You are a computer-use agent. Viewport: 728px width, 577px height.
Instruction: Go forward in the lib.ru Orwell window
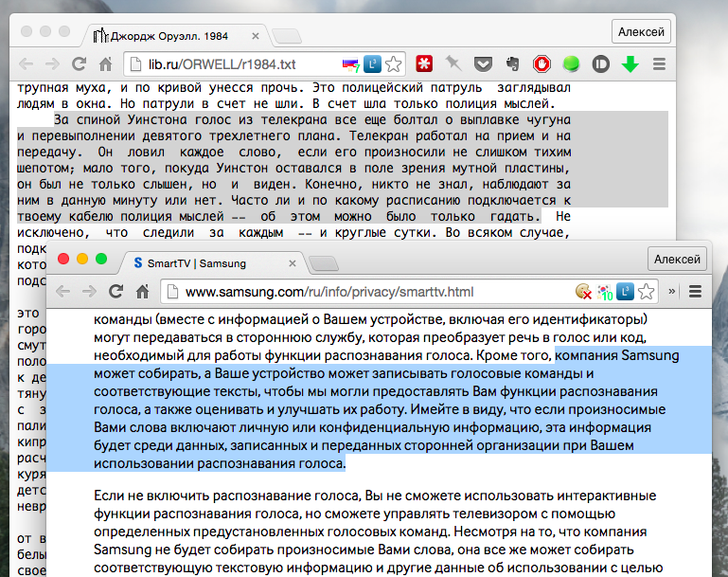(x=52, y=64)
